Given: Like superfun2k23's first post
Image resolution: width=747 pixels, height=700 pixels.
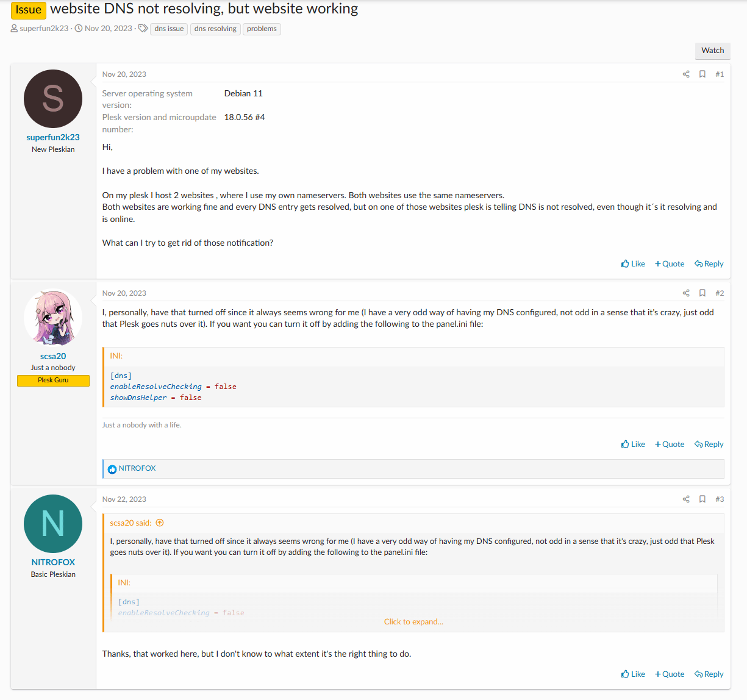Looking at the screenshot, I should click(633, 264).
